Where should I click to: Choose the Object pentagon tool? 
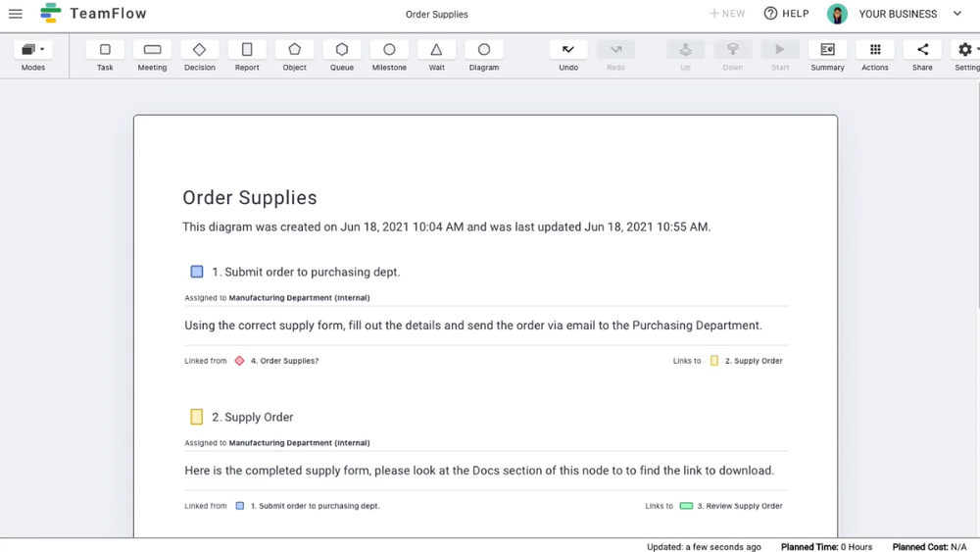click(x=294, y=50)
